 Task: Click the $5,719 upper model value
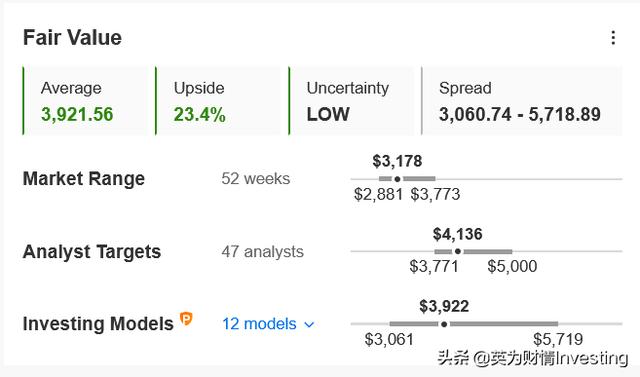click(558, 339)
